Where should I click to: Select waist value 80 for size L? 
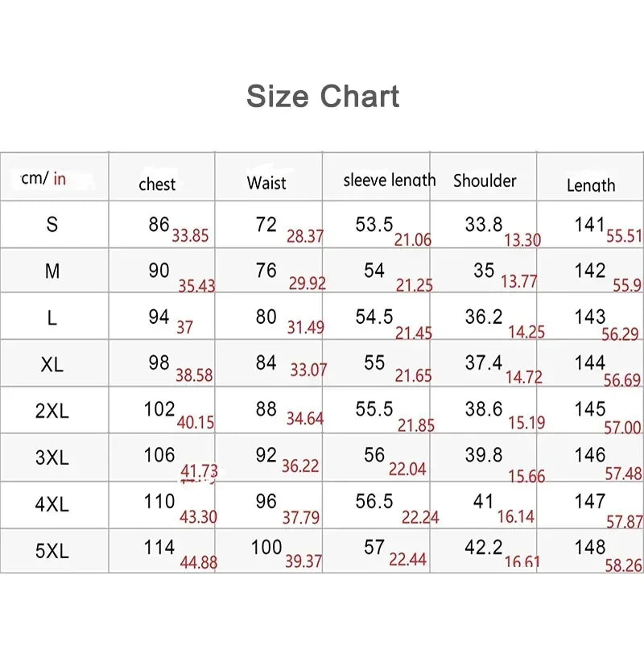coord(266,317)
